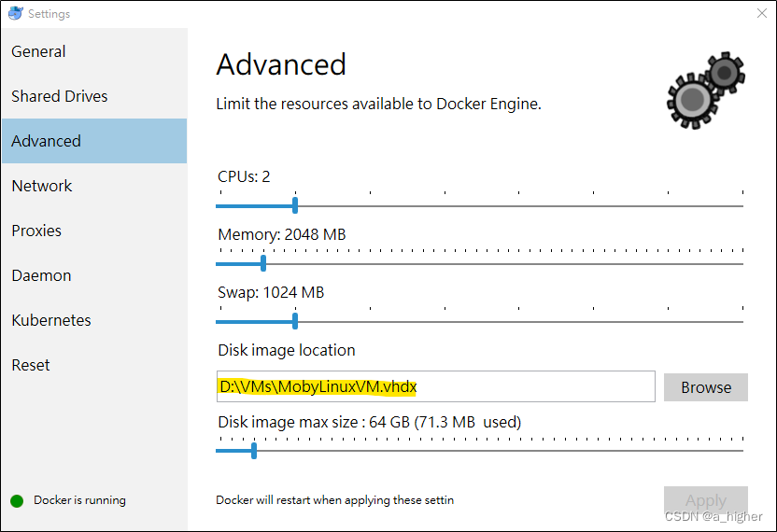
Task: Open Kubernetes settings tab
Action: point(51,320)
